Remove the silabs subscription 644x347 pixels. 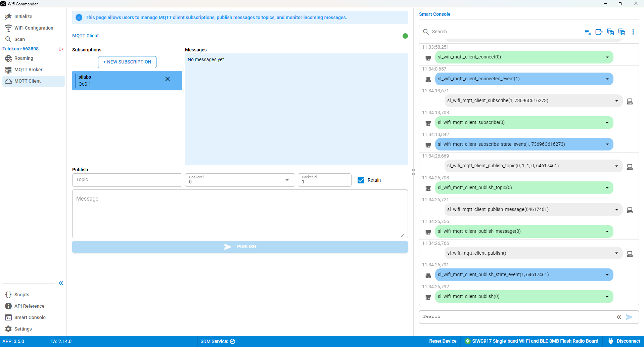pos(168,79)
